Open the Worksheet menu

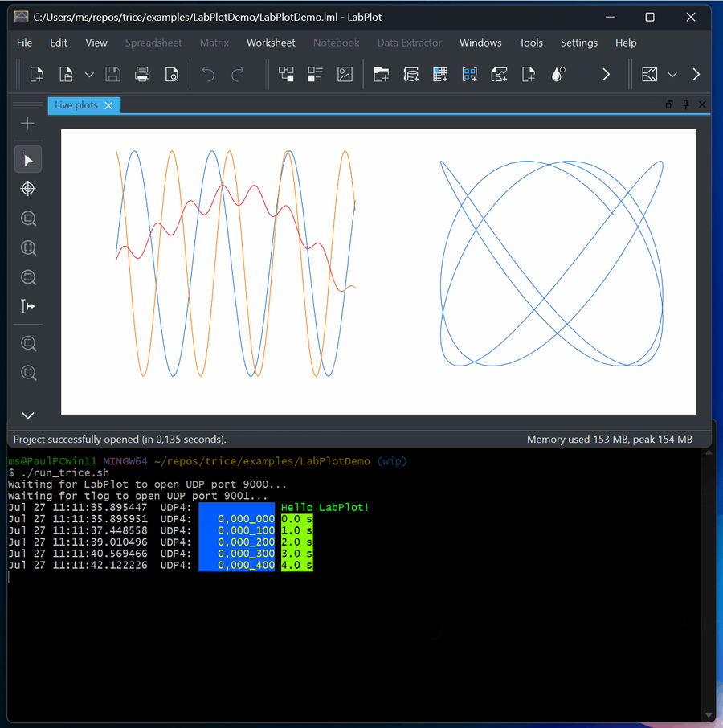coord(271,43)
